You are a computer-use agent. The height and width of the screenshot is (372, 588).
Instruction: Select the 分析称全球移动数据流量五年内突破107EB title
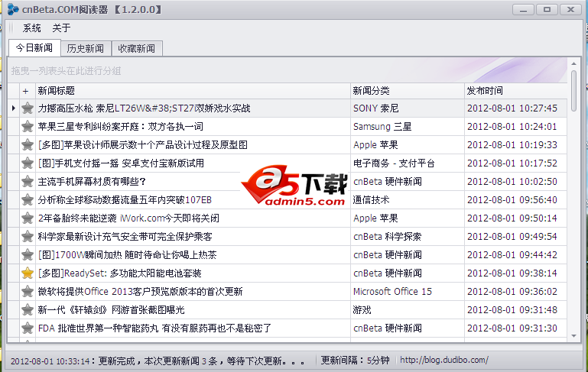click(x=125, y=200)
